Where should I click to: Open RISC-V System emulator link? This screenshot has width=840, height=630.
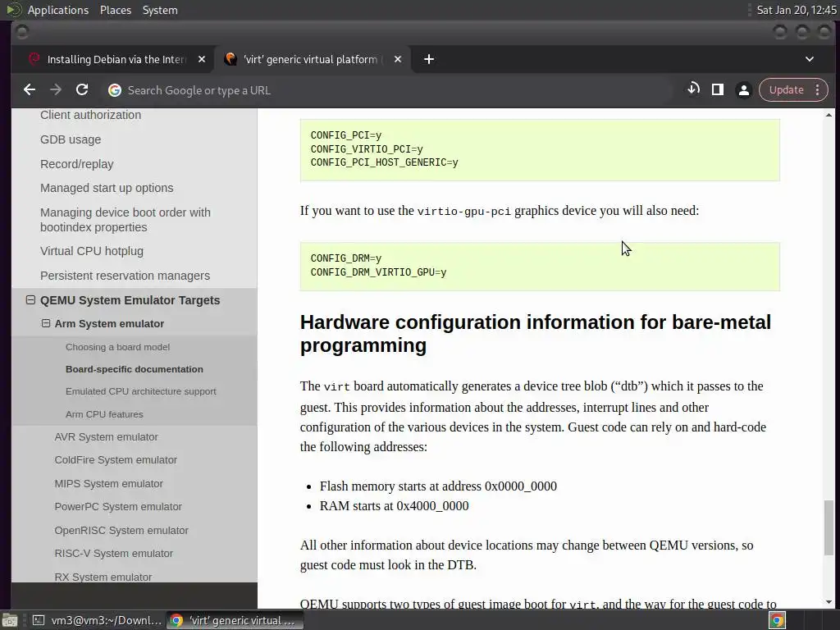click(x=113, y=554)
